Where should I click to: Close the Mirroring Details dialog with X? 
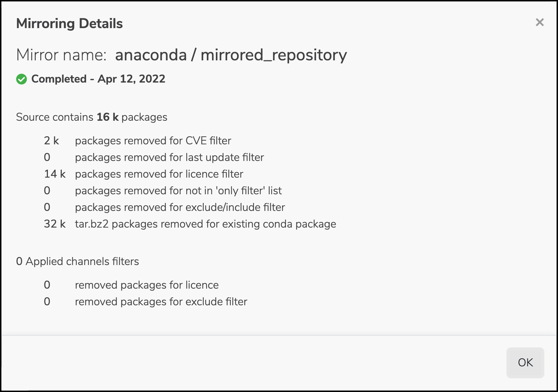click(x=540, y=22)
